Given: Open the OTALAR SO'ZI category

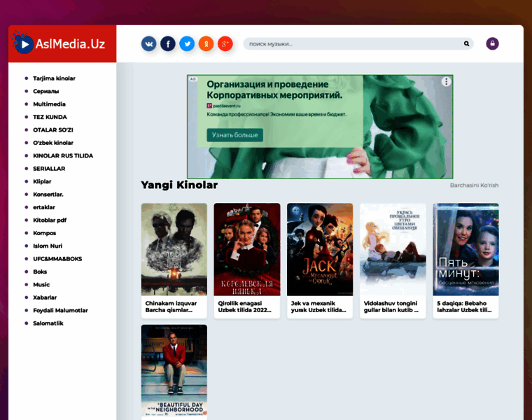Looking at the screenshot, I should pos(53,130).
